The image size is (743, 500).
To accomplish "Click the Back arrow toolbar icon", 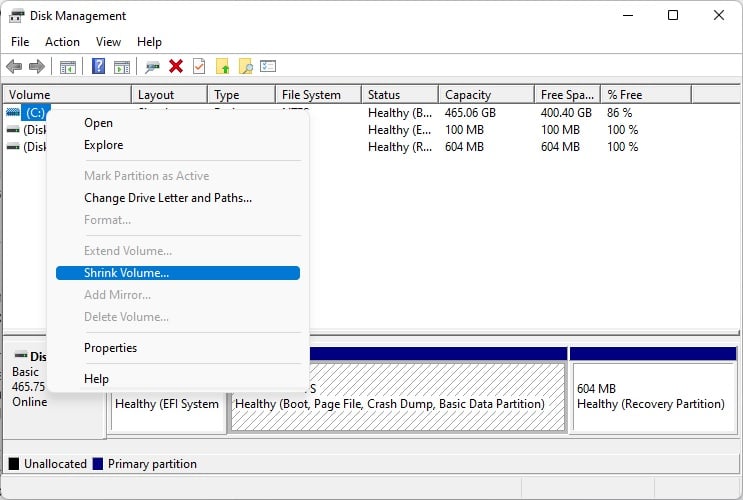I will click(14, 66).
